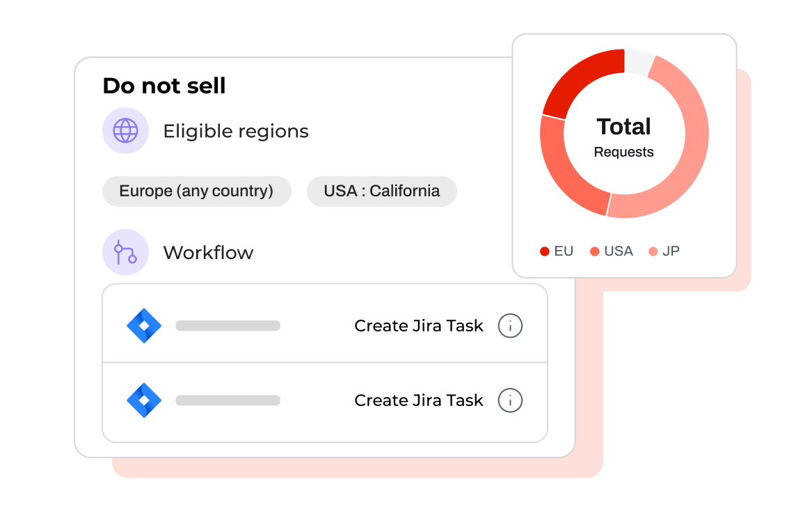Screen dimensions: 812x514
Task: Click the workflow branch icon
Action: (125, 252)
